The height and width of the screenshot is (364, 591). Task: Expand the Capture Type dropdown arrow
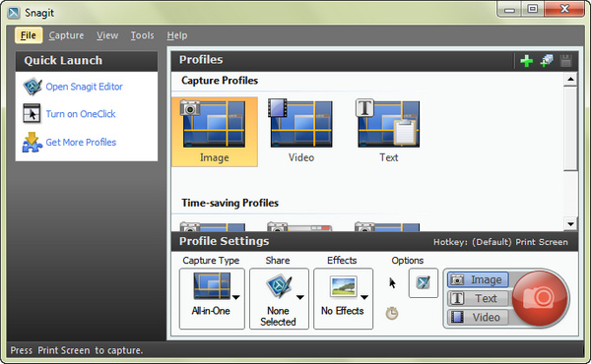tap(236, 297)
